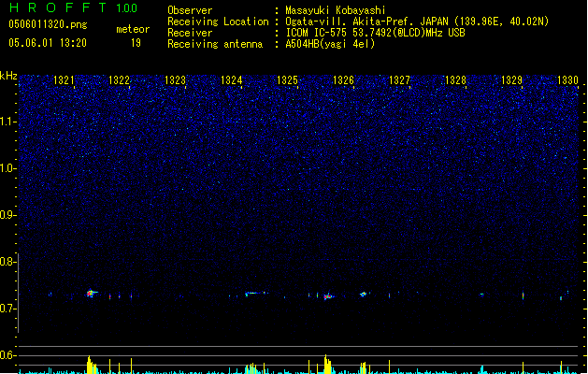This screenshot has height=374, width=588.
Task: Click time marker 1325
Action: pyautogui.click(x=287, y=80)
